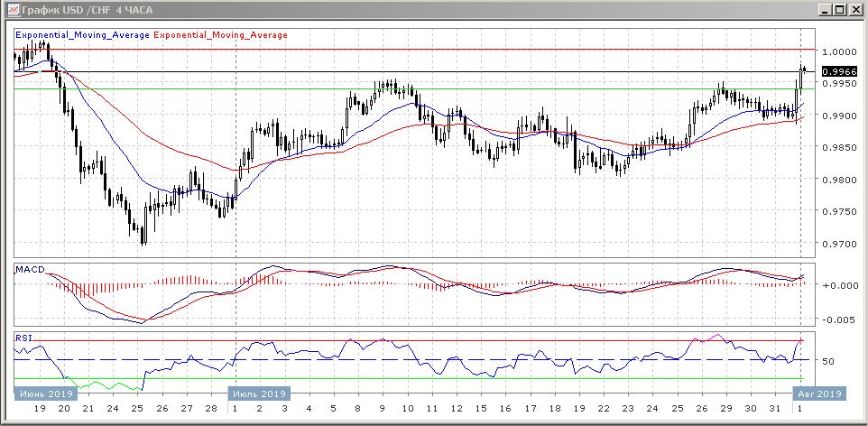Screen dimensions: 868x426
Task: Click the Авг 2019 month marker
Action: click(x=818, y=394)
